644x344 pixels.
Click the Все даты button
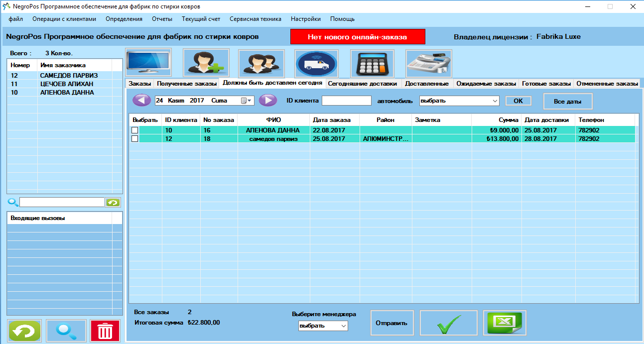[x=568, y=101]
